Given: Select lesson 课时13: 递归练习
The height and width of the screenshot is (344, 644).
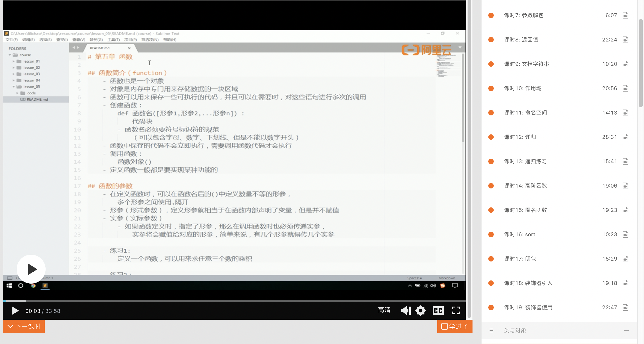Looking at the screenshot, I should 526,161.
